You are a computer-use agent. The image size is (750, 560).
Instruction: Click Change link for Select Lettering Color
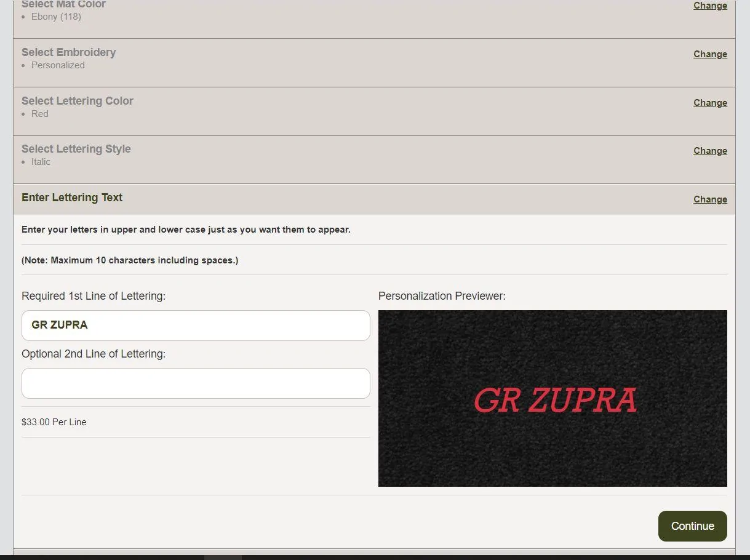click(x=710, y=103)
